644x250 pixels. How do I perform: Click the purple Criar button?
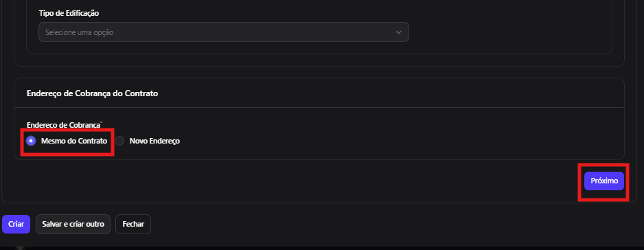(16, 225)
